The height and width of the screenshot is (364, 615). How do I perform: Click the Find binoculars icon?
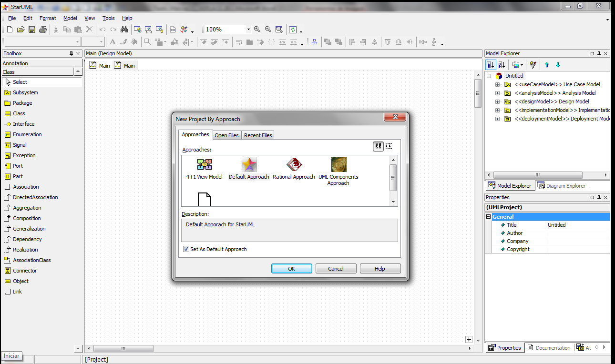point(123,30)
